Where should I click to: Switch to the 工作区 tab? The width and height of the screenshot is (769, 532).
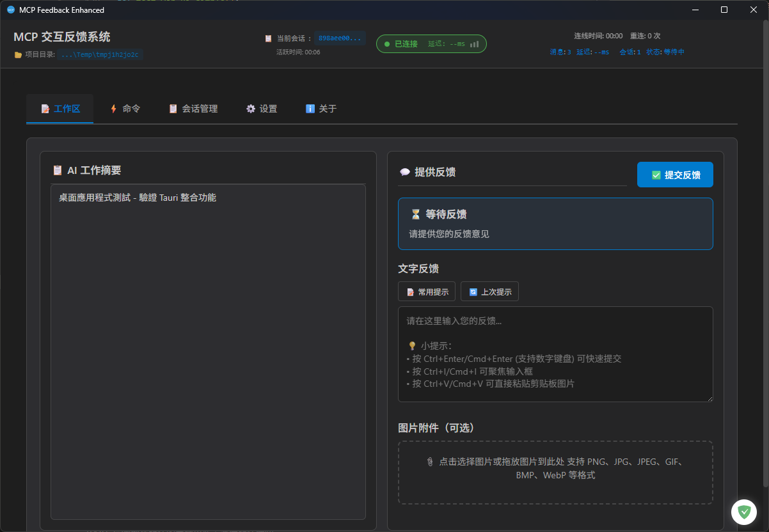(x=60, y=109)
